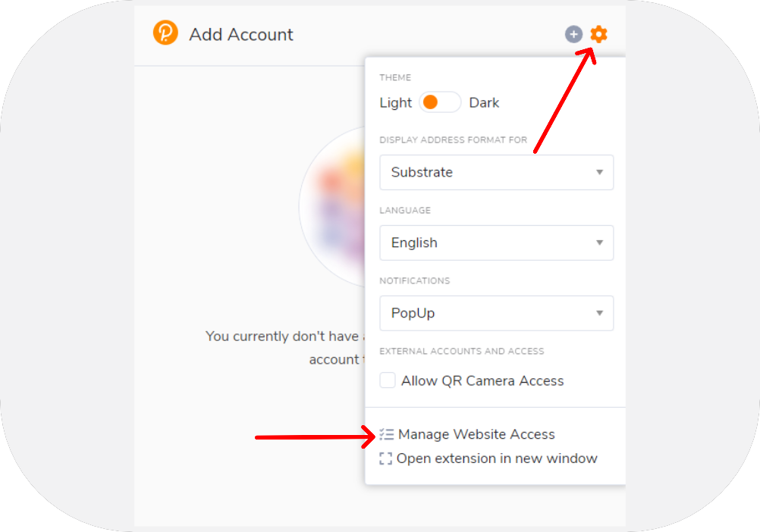This screenshot has width=760, height=532.
Task: Click the orange settings gear icon
Action: [598, 34]
